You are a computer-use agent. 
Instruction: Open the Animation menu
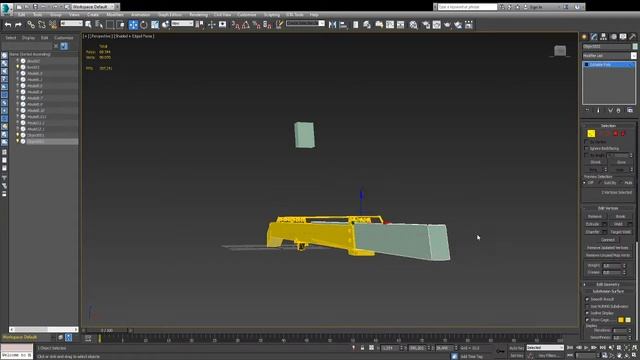140,15
